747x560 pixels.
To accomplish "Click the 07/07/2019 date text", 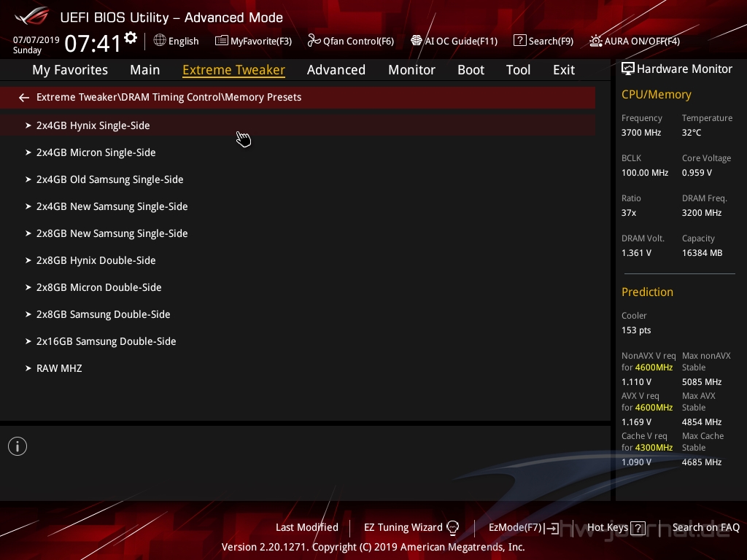I will (x=36, y=40).
